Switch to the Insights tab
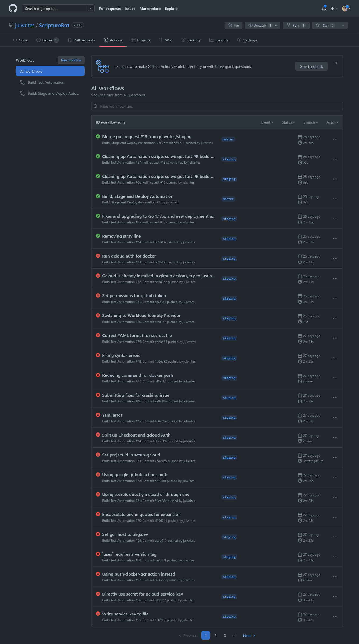The image size is (359, 644). [219, 40]
